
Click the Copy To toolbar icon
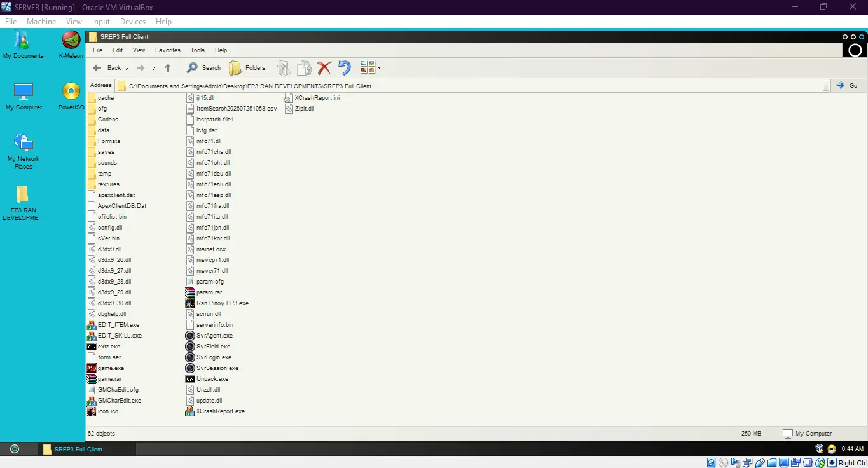coord(305,68)
